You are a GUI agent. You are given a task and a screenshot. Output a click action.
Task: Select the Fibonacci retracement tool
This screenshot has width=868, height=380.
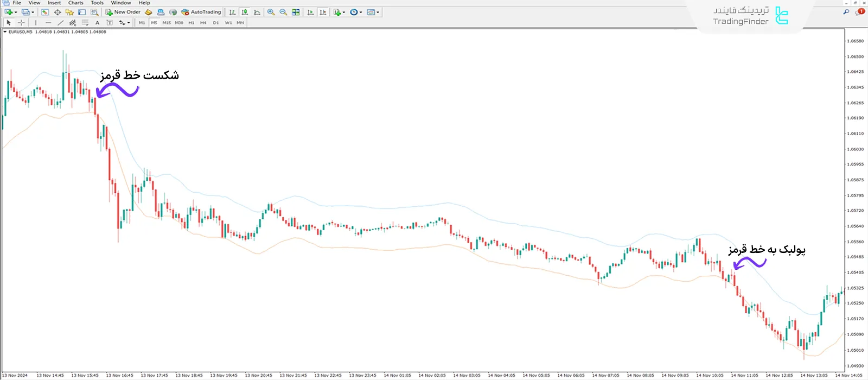(x=85, y=23)
